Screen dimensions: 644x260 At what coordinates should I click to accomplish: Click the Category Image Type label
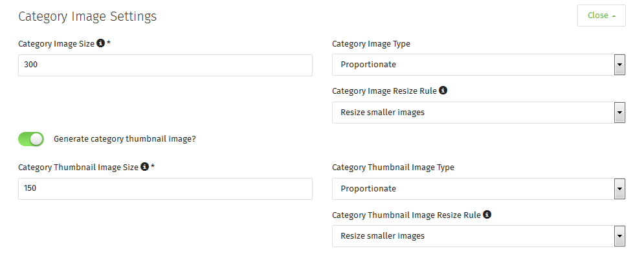coord(371,44)
